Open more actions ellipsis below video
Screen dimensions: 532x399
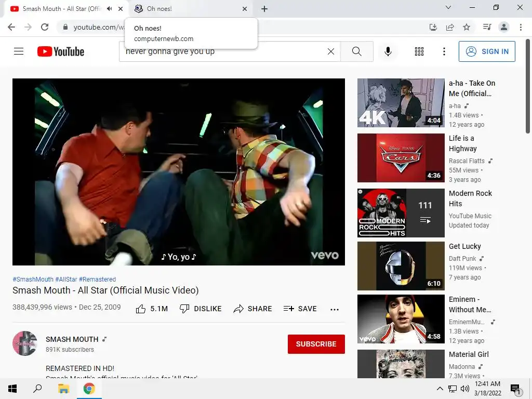click(335, 309)
